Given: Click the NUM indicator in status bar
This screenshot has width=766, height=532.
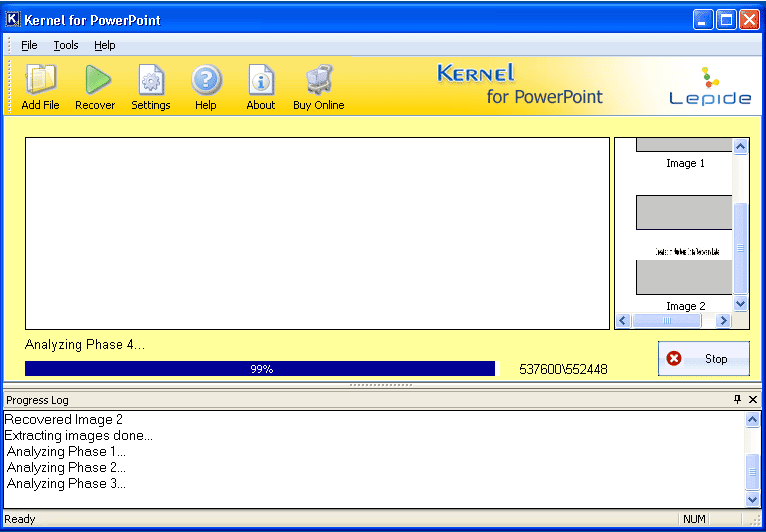Looking at the screenshot, I should pos(694,519).
